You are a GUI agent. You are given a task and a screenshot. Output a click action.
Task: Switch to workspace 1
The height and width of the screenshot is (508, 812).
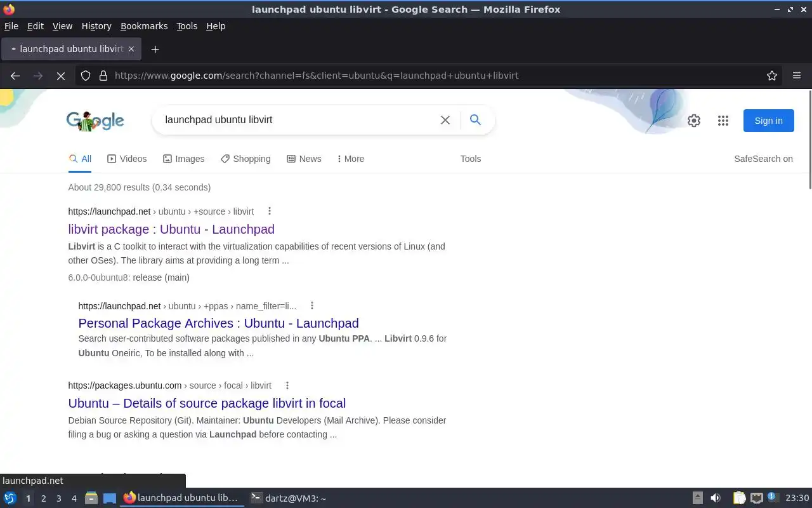coord(28,498)
